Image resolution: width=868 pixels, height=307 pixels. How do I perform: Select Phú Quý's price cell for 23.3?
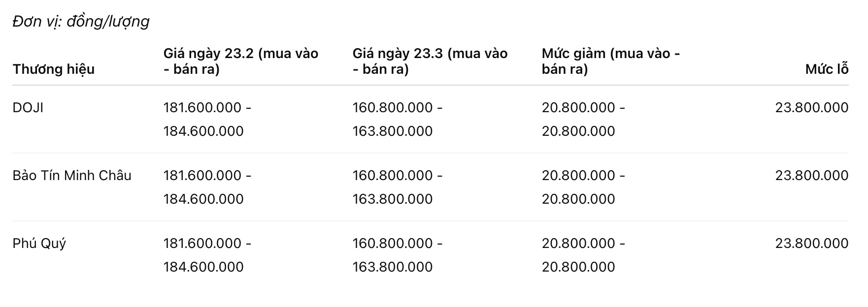(397, 255)
